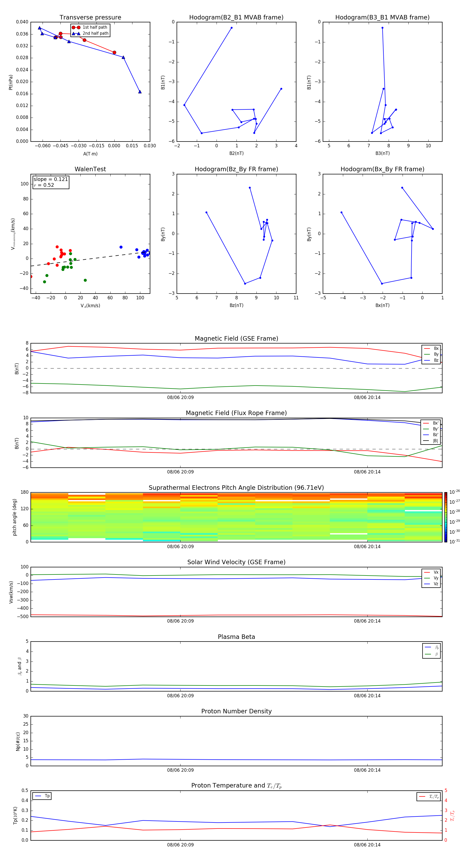Select 'Te/Tp' legend box in temperature plot
This screenshot has height=868, width=473.
429,796
